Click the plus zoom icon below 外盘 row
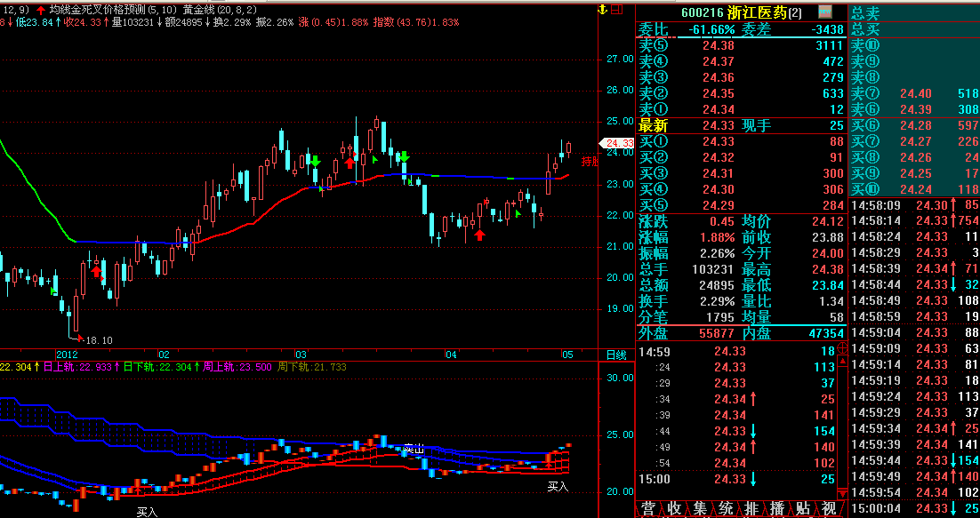This screenshot has width=980, height=518. pyautogui.click(x=843, y=347)
